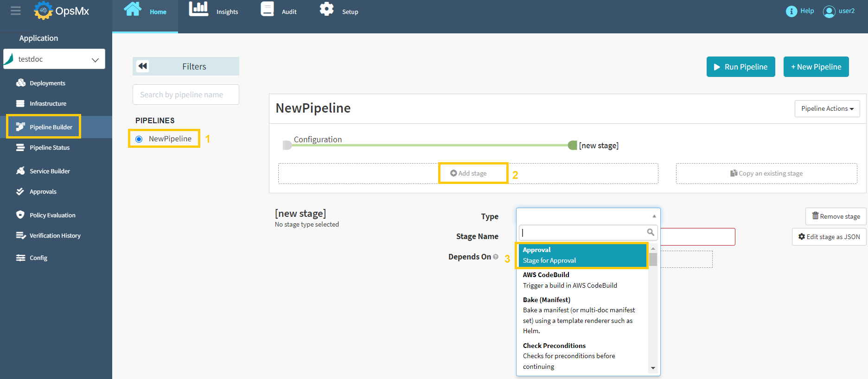Collapse the stage Type dropdown
Screen dimensions: 868x379
[x=654, y=216]
